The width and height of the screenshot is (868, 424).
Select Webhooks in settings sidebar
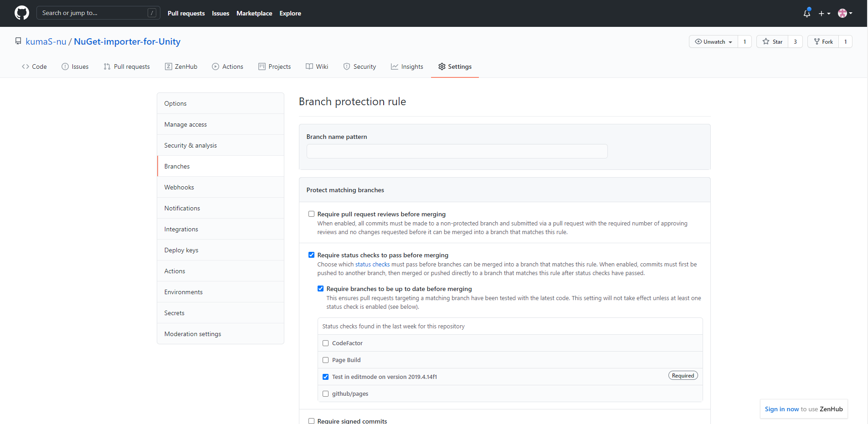179,187
